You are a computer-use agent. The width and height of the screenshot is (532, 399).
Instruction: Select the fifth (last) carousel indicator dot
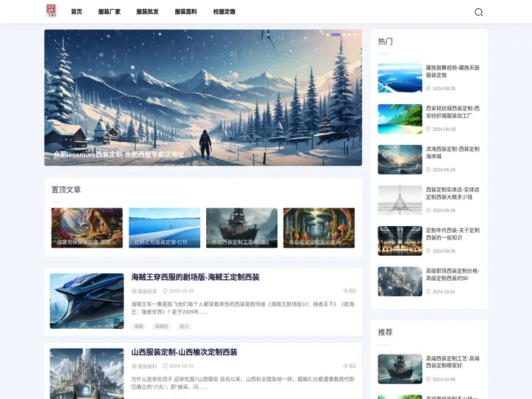pos(355,35)
